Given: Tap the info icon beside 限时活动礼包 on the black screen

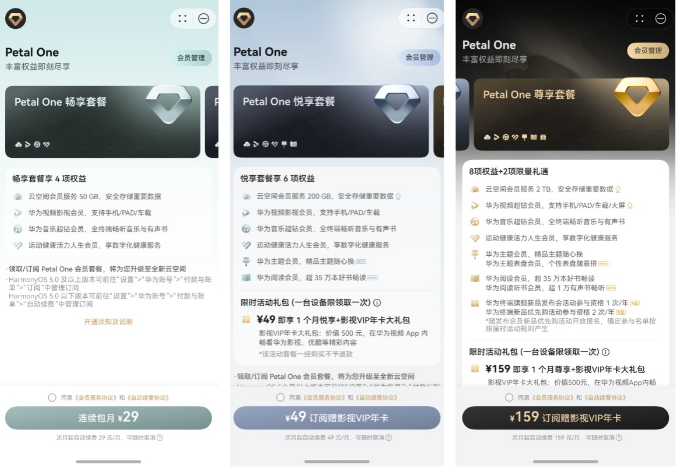Looking at the screenshot, I should (x=606, y=352).
